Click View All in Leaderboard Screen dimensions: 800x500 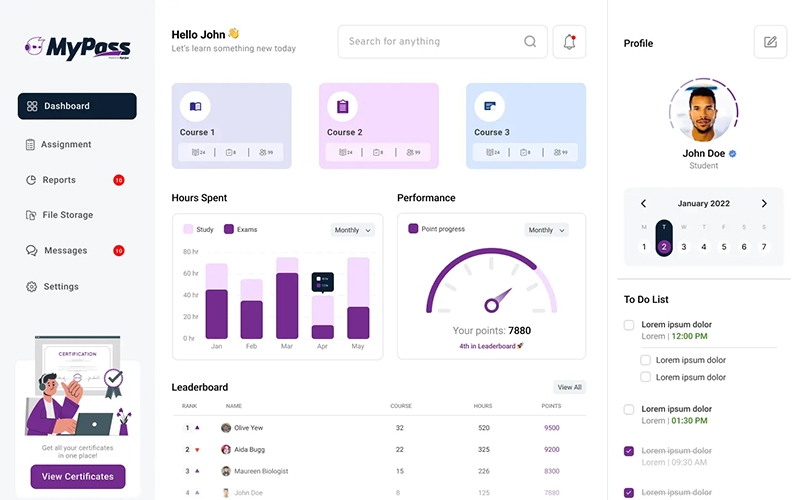tap(569, 387)
